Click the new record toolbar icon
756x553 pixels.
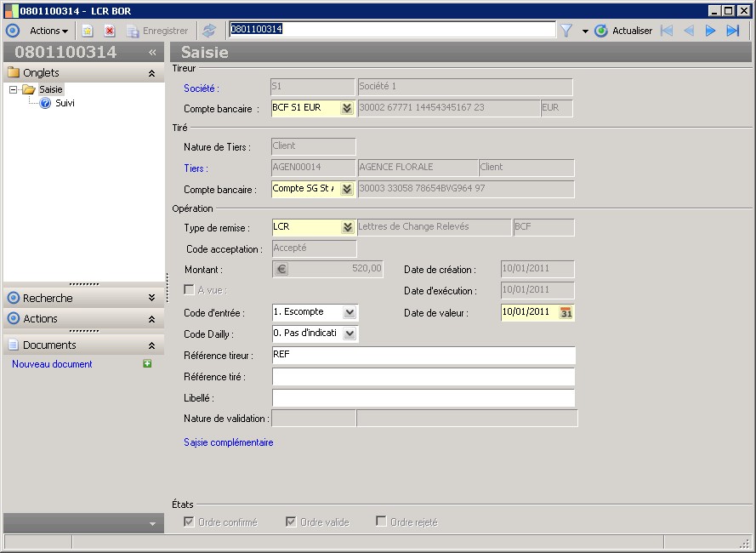[88, 31]
